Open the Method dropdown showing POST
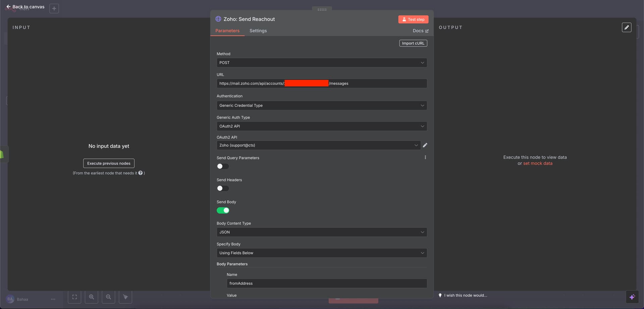The width and height of the screenshot is (644, 309). click(x=322, y=63)
